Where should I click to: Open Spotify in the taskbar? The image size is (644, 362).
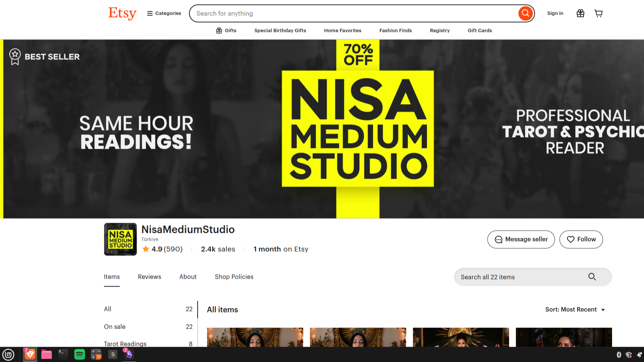80,354
